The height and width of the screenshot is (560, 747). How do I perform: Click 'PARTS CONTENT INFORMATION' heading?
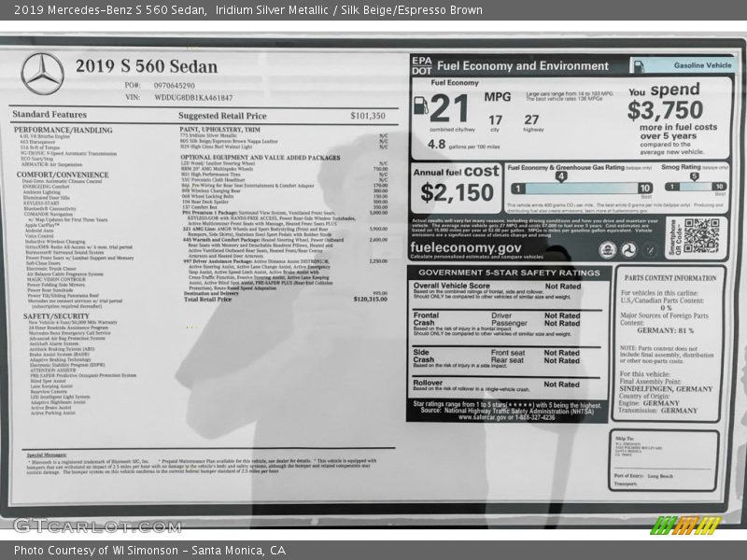670,278
